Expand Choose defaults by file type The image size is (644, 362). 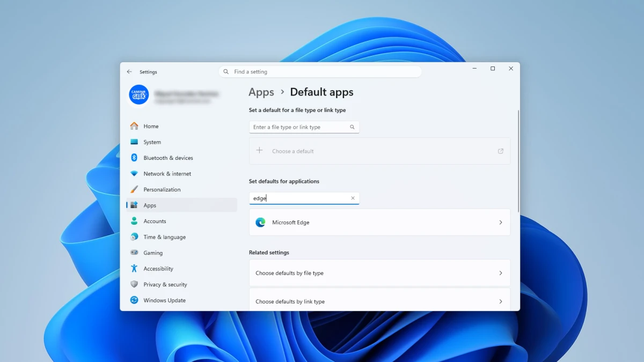tap(379, 273)
